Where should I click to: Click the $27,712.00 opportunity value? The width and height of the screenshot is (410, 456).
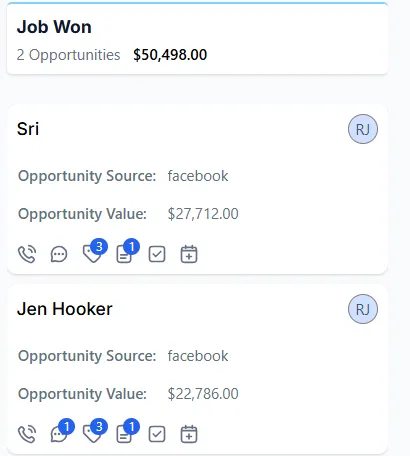point(203,214)
